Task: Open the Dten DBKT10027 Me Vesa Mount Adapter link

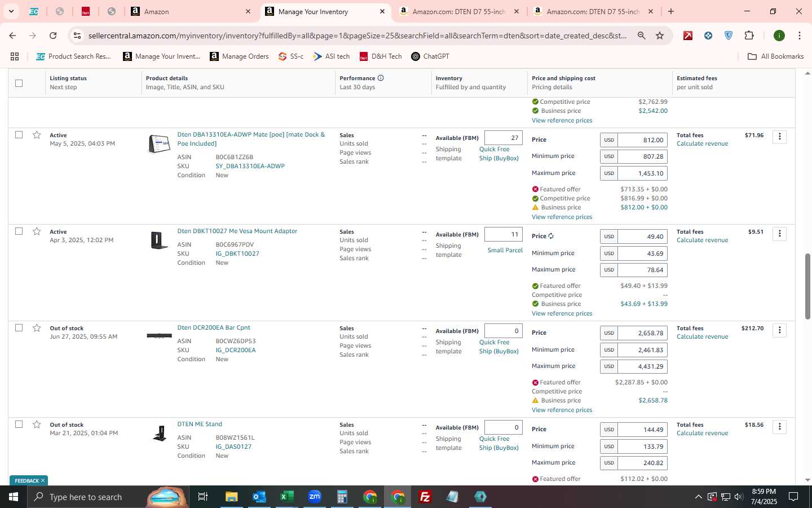Action: point(237,231)
